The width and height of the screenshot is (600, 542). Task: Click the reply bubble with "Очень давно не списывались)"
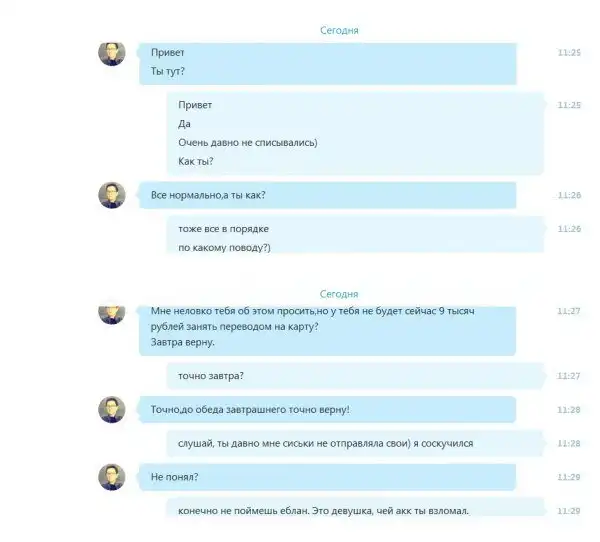coord(355,133)
